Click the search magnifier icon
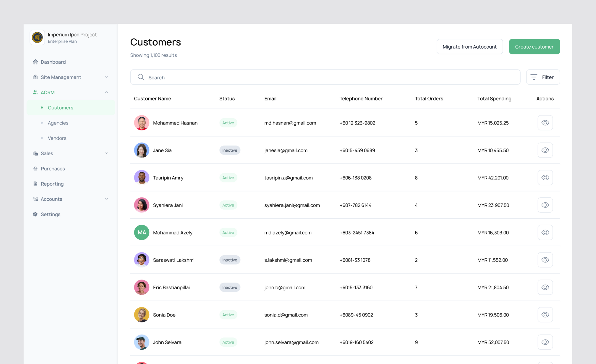This screenshot has width=596, height=364. click(141, 77)
